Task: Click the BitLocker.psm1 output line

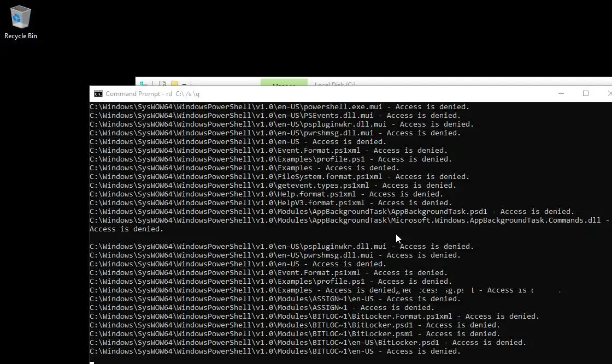Action: coord(295,333)
